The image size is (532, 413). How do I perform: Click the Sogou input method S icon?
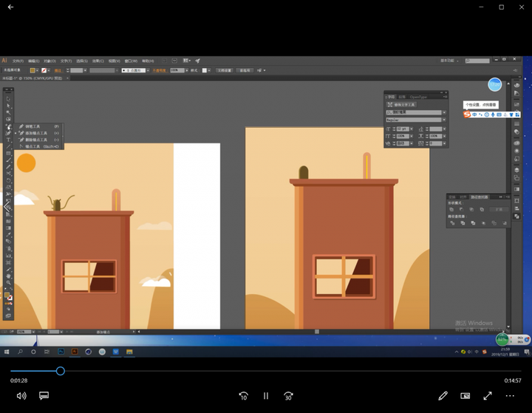[467, 115]
